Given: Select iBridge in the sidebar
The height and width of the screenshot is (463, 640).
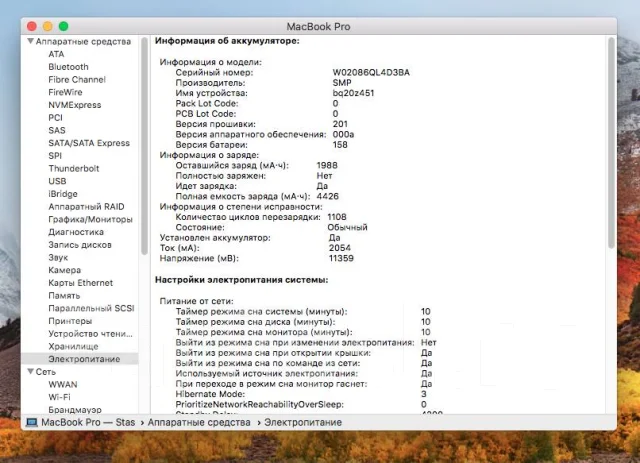Looking at the screenshot, I should [63, 194].
